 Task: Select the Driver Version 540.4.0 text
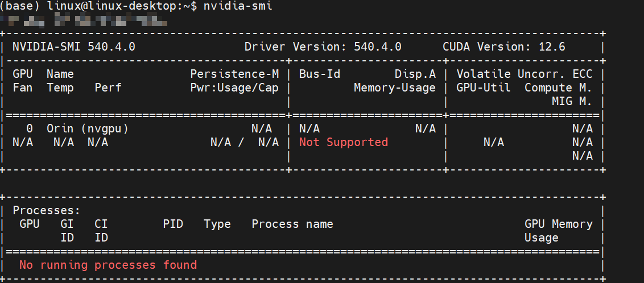coord(323,47)
